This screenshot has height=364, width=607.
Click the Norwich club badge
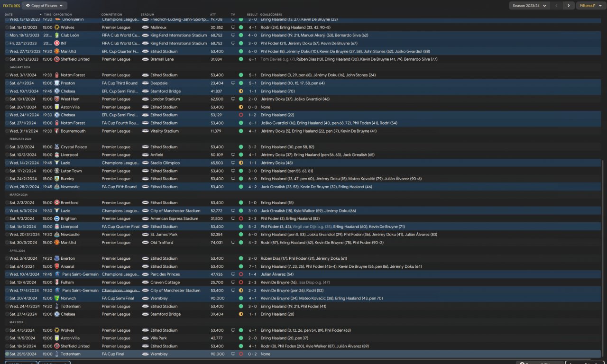[x=56, y=298]
